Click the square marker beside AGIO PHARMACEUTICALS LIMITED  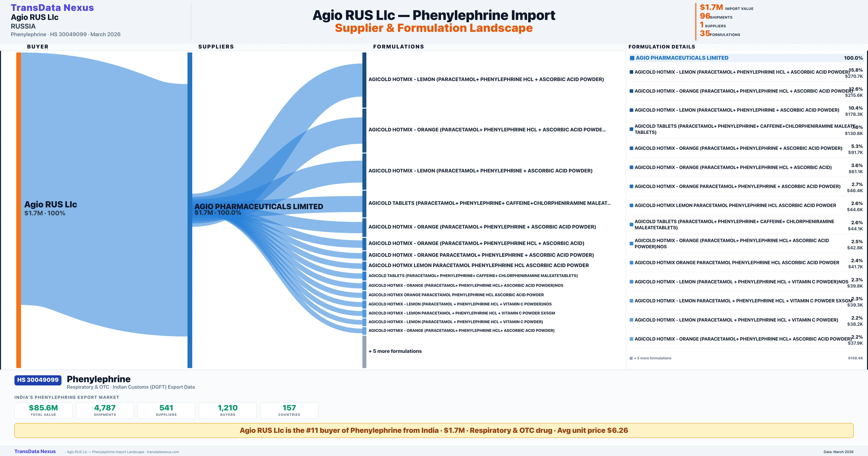coord(633,58)
